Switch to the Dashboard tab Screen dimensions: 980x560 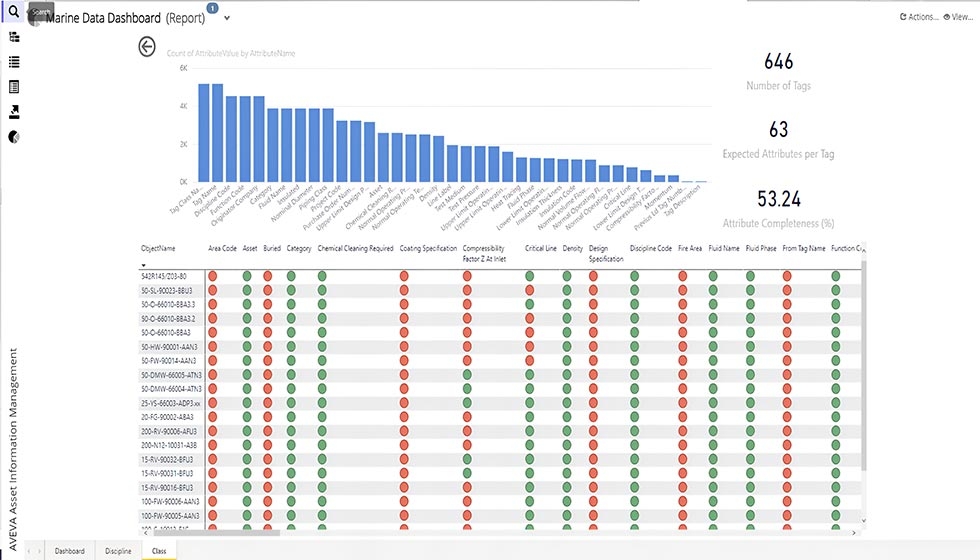pyautogui.click(x=69, y=550)
